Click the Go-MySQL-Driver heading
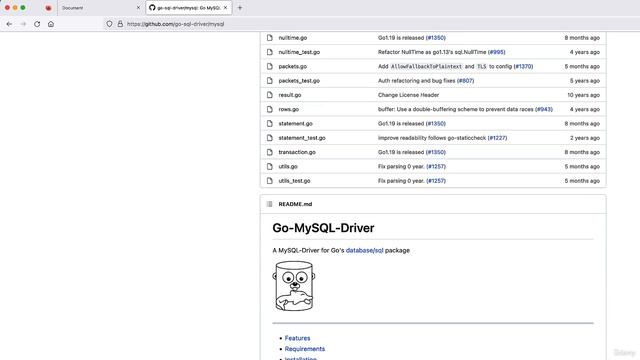The height and width of the screenshot is (360, 640). [323, 228]
